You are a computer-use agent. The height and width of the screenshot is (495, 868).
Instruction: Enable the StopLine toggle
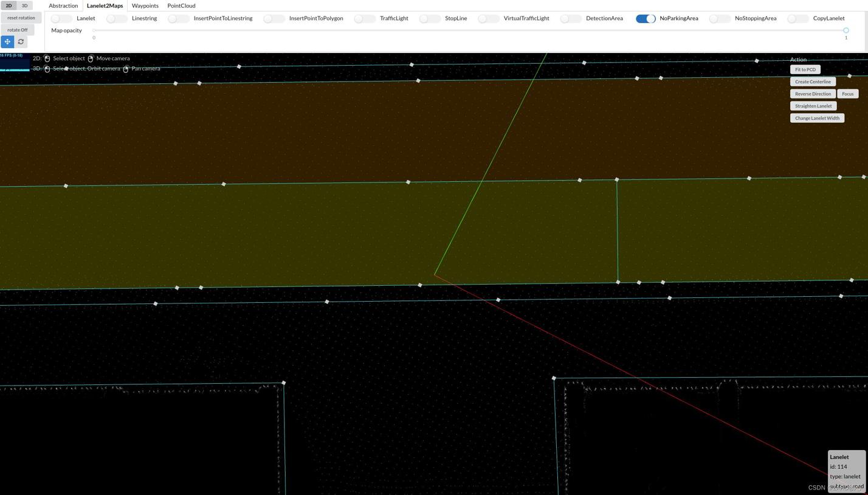430,18
